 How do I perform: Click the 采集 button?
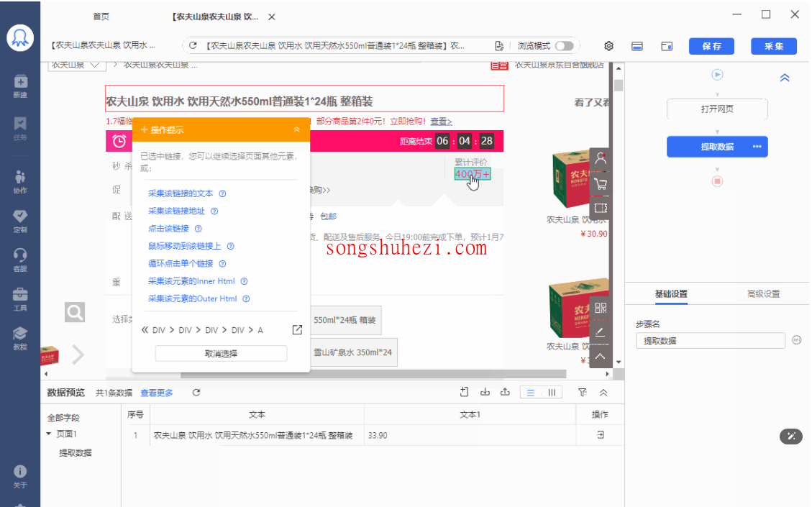pos(774,46)
